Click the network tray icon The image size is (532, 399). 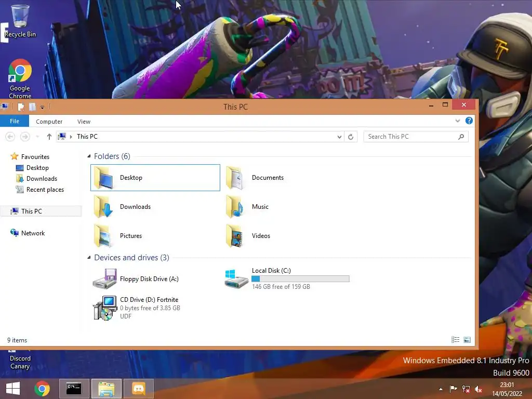pyautogui.click(x=466, y=389)
